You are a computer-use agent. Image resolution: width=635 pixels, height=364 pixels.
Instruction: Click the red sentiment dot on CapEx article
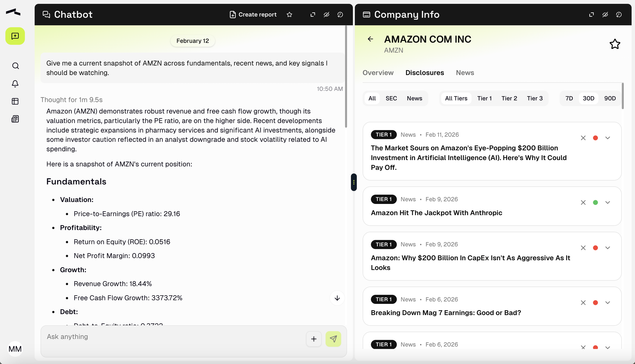pos(595,248)
